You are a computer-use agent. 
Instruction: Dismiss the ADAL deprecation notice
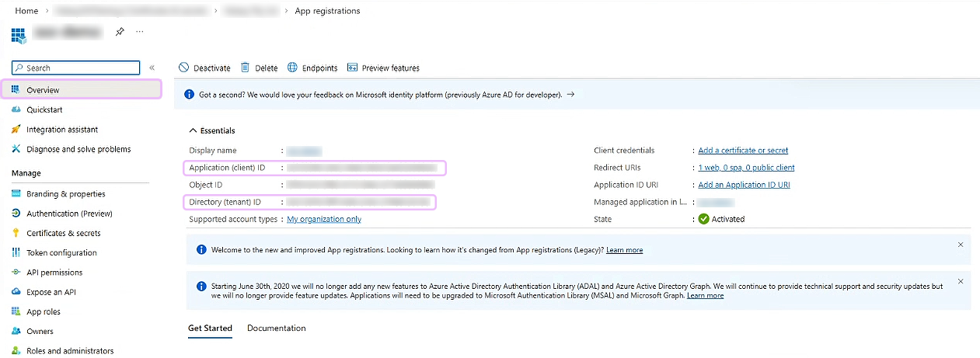pos(961,281)
